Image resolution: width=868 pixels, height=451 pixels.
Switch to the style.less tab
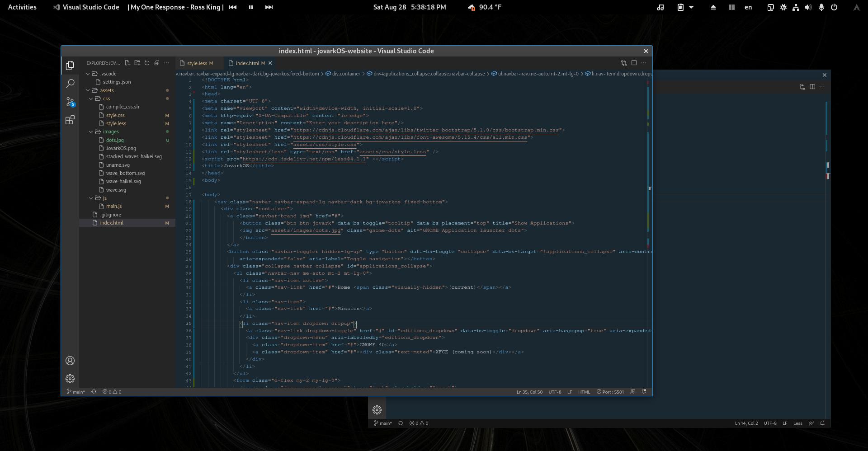(198, 63)
